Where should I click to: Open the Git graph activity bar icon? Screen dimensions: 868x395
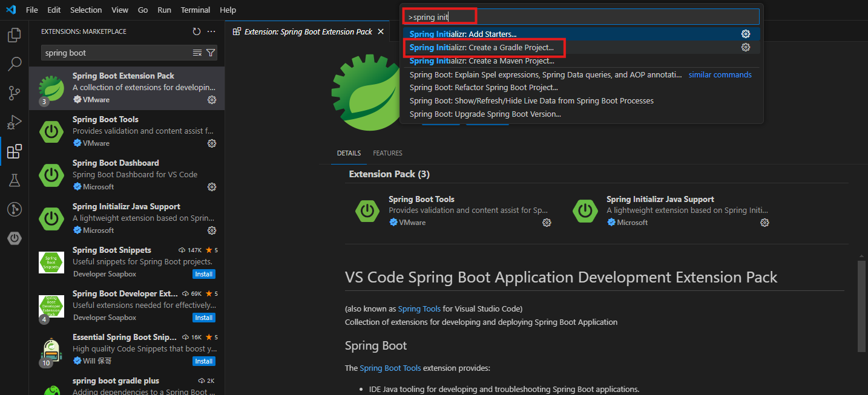pyautogui.click(x=14, y=209)
